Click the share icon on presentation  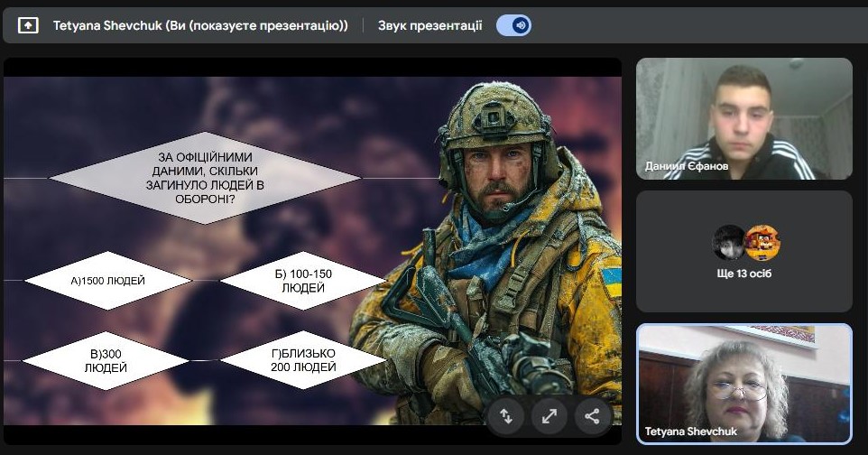592,415
